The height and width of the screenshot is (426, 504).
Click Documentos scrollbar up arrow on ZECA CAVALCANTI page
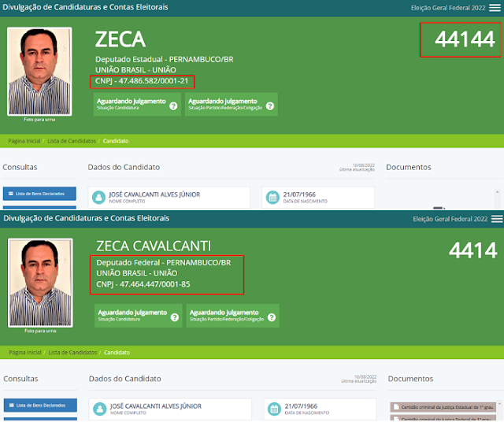point(499,403)
